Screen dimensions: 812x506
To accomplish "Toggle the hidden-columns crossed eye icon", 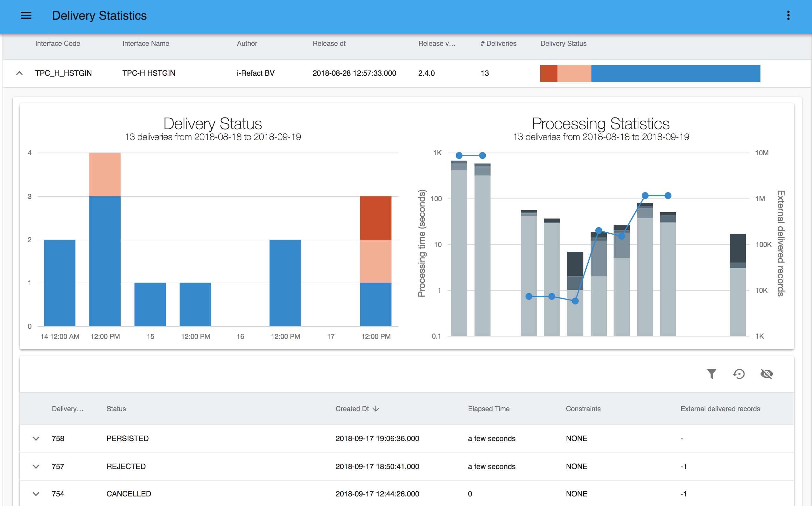I will (x=766, y=374).
